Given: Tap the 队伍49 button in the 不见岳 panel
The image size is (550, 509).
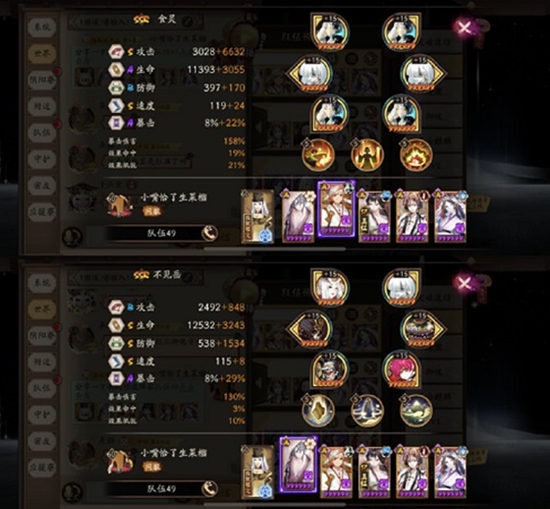Looking at the screenshot, I should [x=161, y=489].
